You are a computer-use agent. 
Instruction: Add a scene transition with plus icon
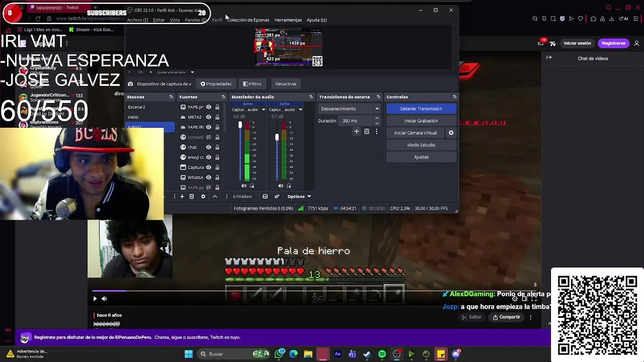pyautogui.click(x=356, y=132)
